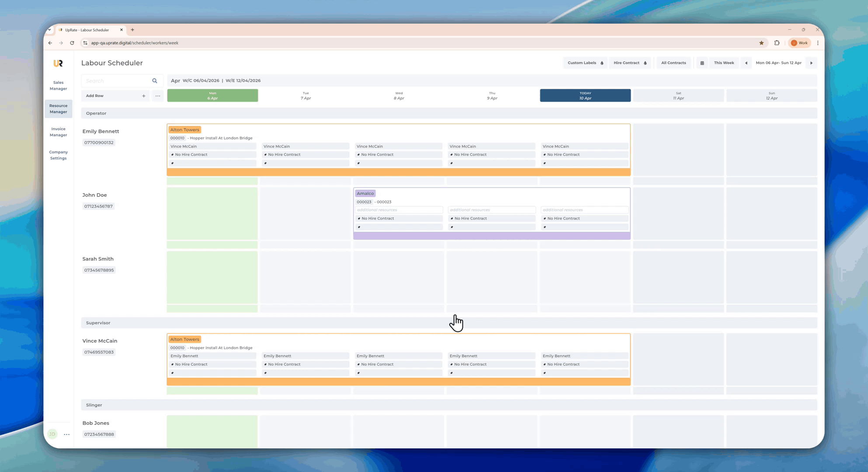Click the UpRate logo in sidebar
Viewport: 868px width, 472px height.
click(58, 63)
